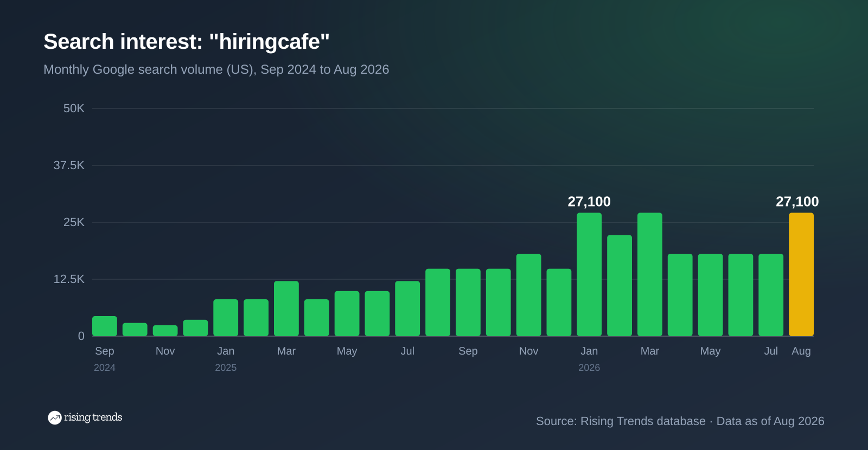Click the Dec 2025 green bar
868x450 pixels.
559,303
